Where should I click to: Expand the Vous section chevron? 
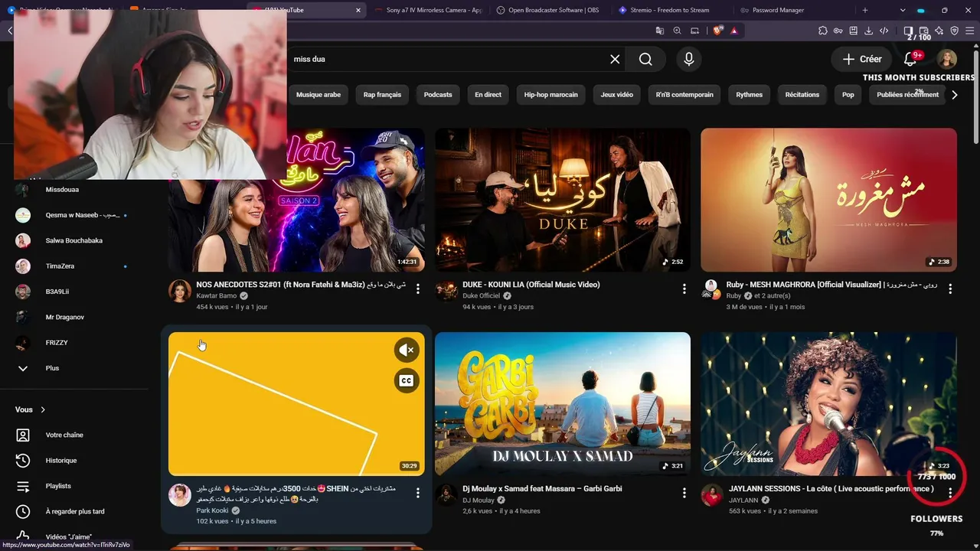point(43,409)
